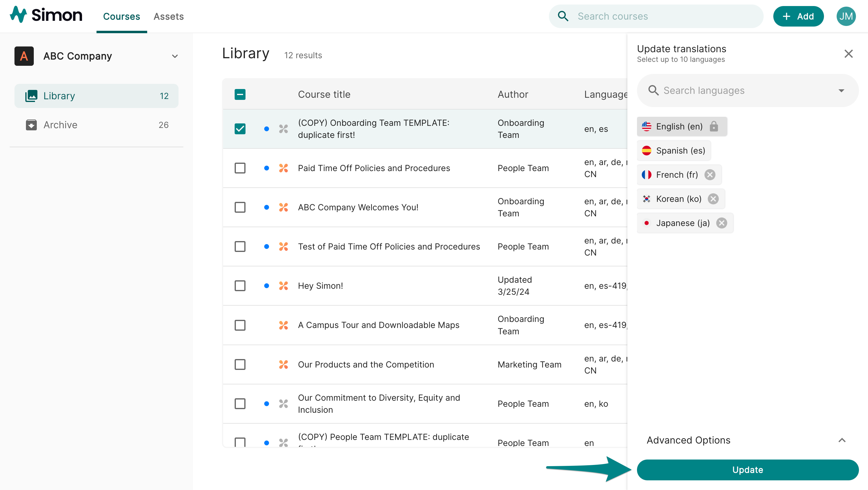The image size is (868, 490).
Task: Check the Our Products and the Competition checkbox
Action: (240, 364)
